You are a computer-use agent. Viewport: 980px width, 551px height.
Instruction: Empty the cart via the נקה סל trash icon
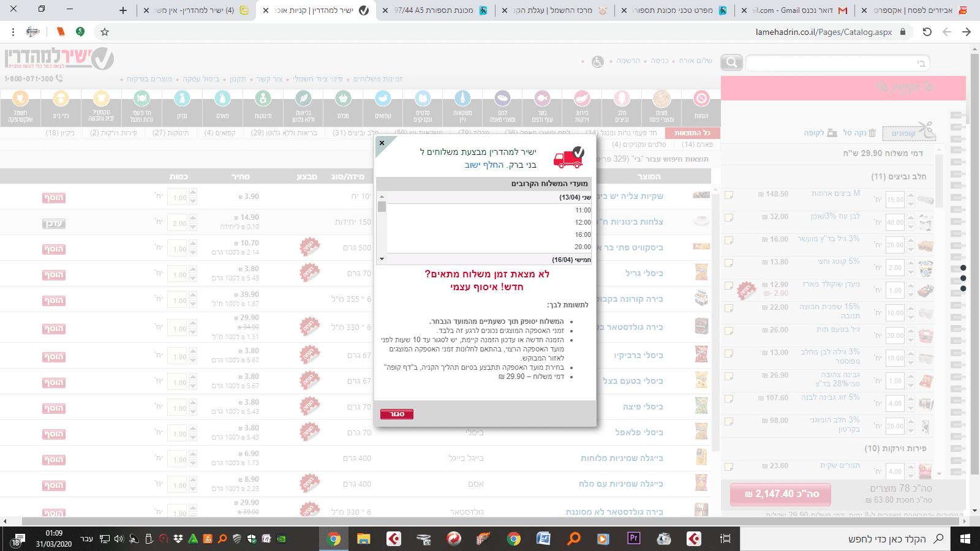(x=872, y=133)
